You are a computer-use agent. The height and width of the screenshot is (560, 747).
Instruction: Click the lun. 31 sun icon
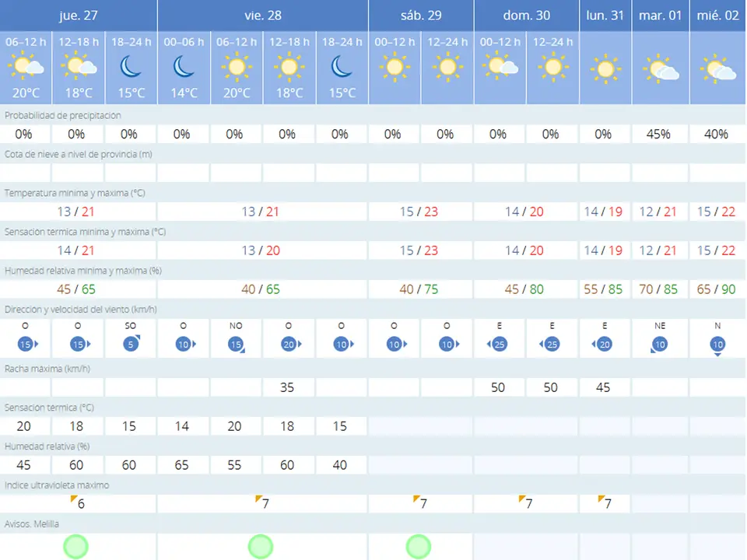pyautogui.click(x=605, y=69)
